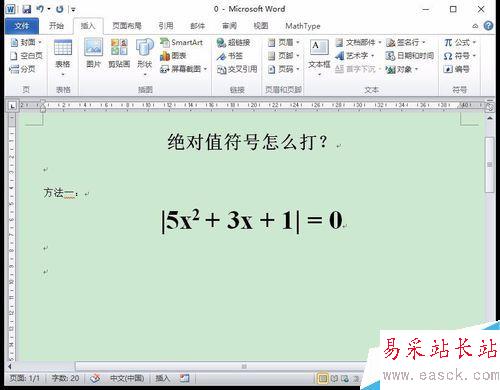Open the Table (表格) dropdown

click(x=63, y=57)
